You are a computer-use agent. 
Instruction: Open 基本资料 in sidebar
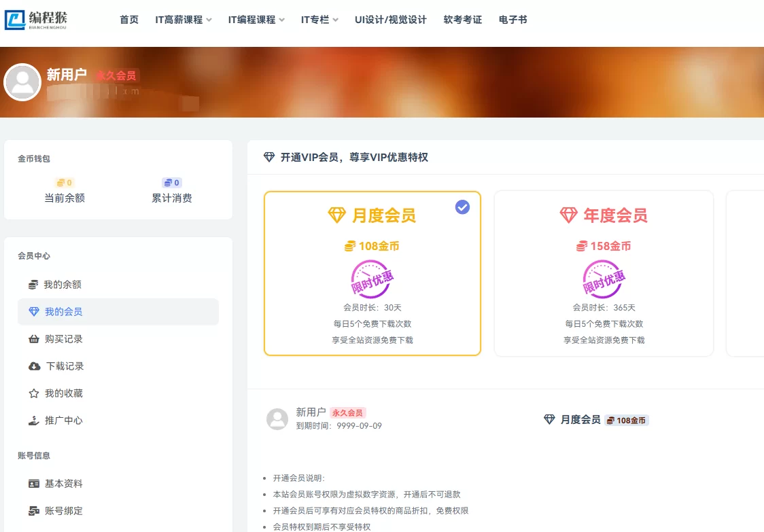(x=118, y=484)
